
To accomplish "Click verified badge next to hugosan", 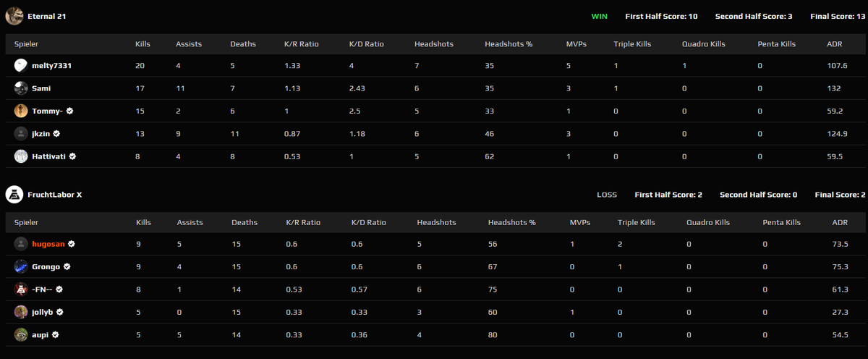I will tap(72, 244).
